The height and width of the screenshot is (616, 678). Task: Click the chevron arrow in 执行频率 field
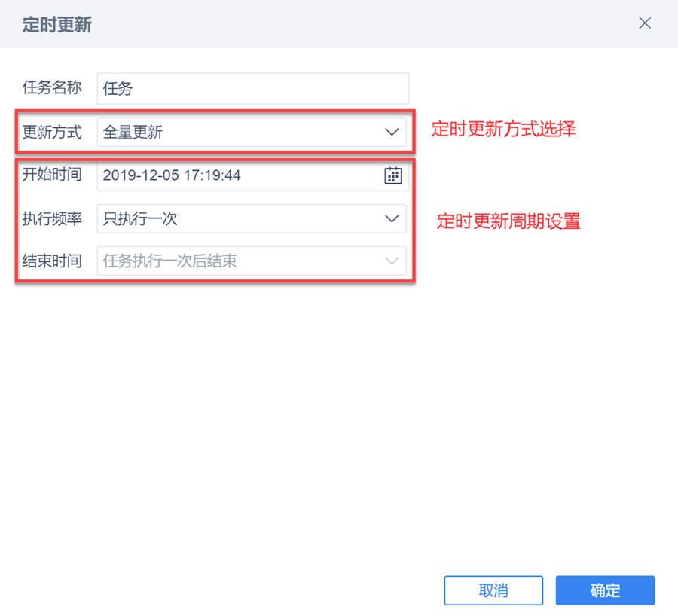click(x=392, y=219)
